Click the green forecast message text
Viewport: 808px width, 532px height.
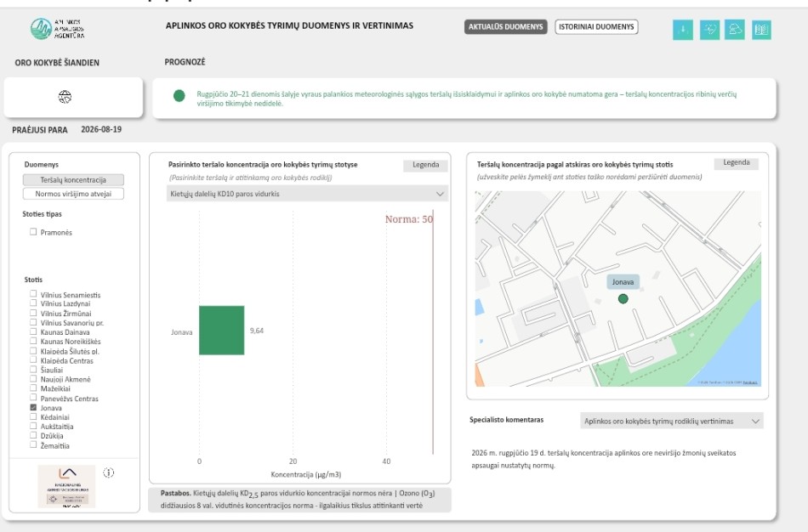pyautogui.click(x=466, y=99)
